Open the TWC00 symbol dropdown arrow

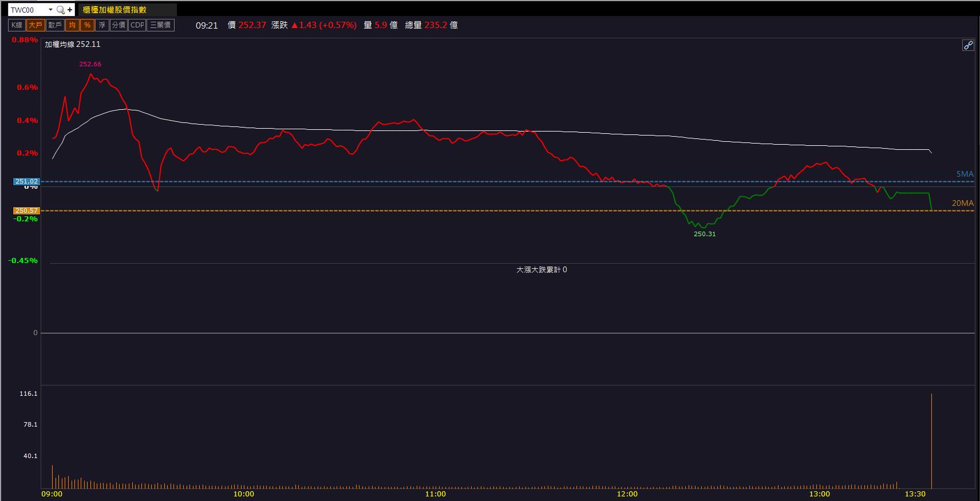50,10
